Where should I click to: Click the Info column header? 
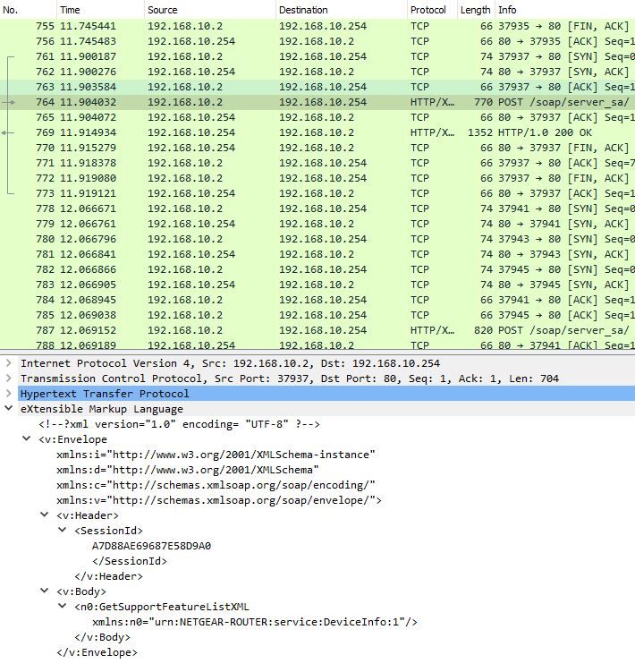click(x=564, y=10)
